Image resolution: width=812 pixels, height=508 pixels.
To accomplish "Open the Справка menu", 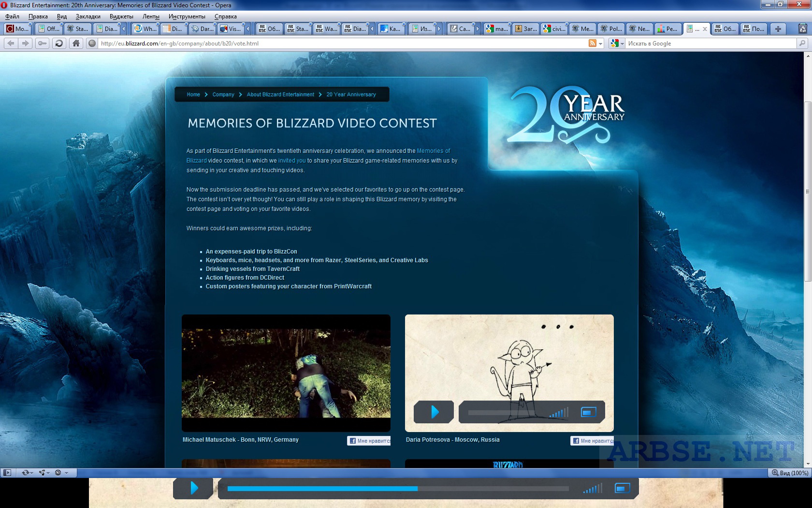I will [x=226, y=16].
